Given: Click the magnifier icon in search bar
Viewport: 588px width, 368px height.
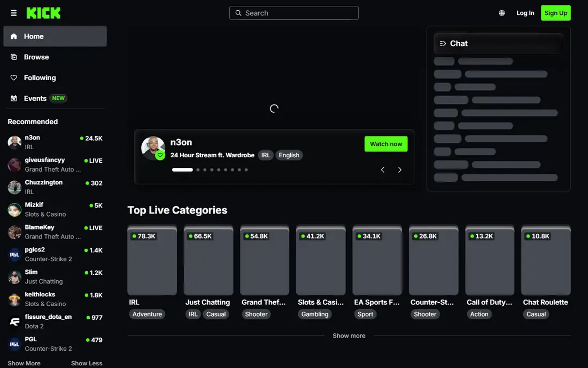Looking at the screenshot, I should pyautogui.click(x=238, y=13).
